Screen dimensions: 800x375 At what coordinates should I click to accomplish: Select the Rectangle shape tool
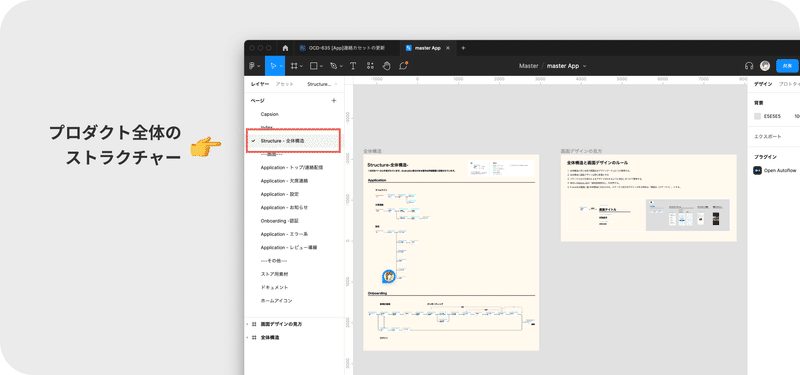[x=314, y=66]
